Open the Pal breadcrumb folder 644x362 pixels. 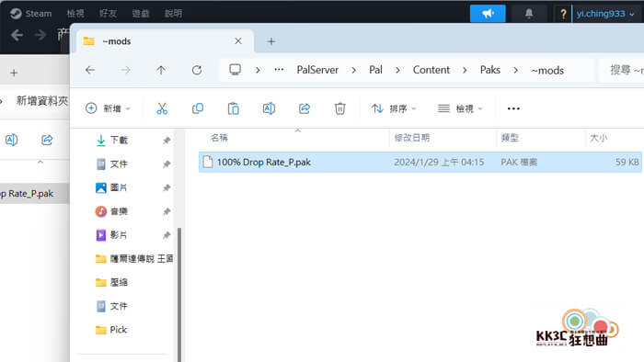pos(375,70)
